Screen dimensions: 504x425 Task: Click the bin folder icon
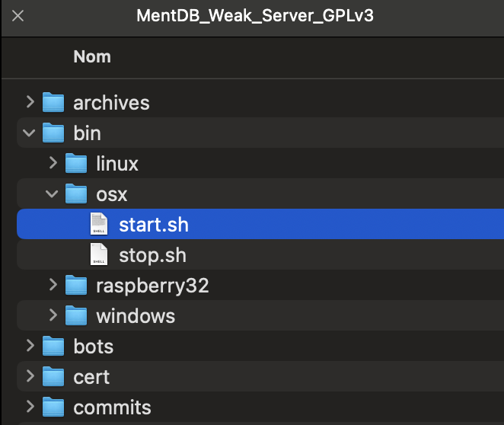[53, 133]
